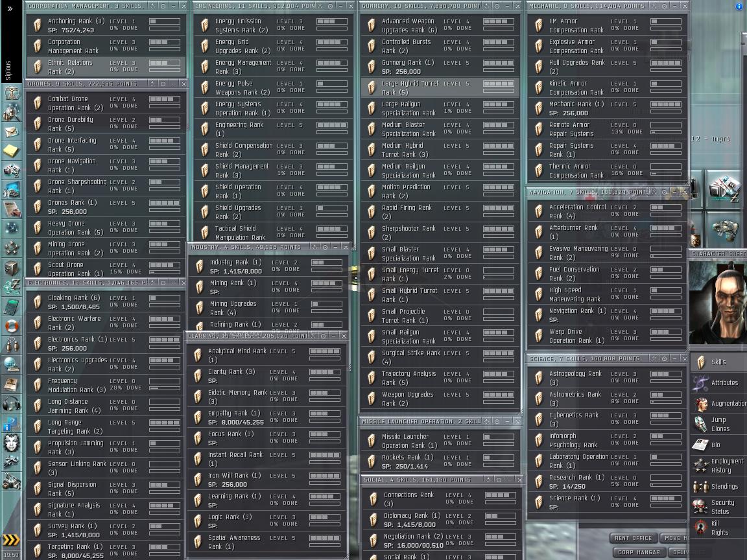Screen dimensions: 747x560
Task: Click the Gunnery Rank (1) skill book icon
Action: pos(371,67)
